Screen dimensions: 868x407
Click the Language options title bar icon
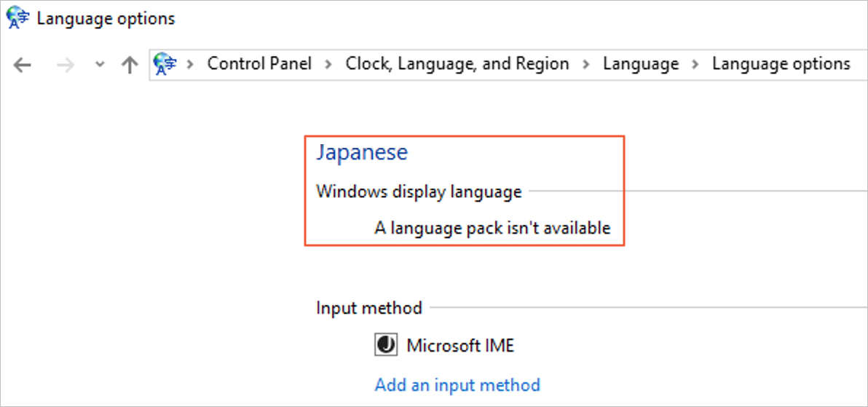16,18
